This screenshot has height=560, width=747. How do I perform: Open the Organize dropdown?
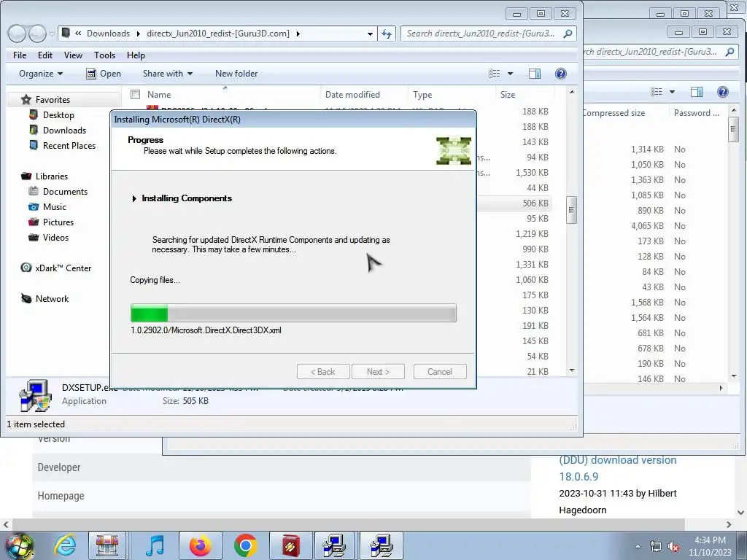(x=41, y=74)
